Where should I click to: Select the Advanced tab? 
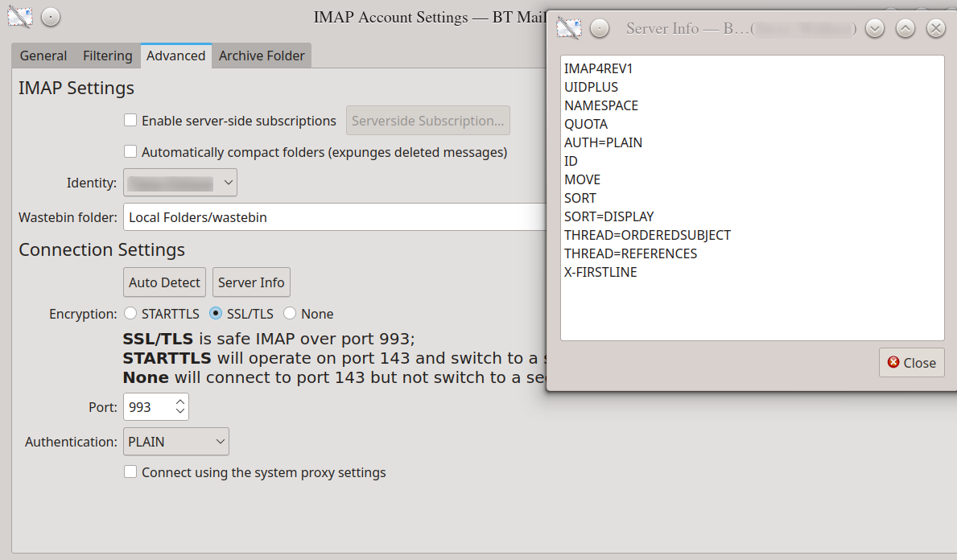[175, 56]
